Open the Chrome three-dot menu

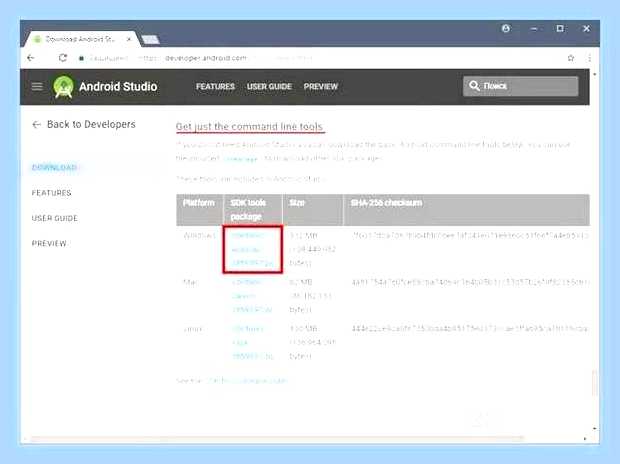tap(590, 58)
